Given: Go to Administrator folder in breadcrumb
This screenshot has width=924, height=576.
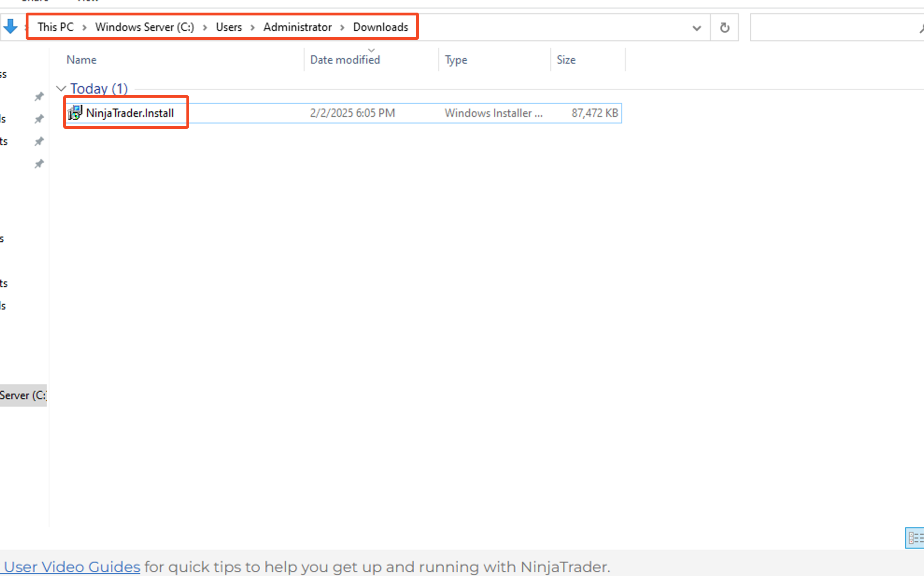Looking at the screenshot, I should click(297, 27).
